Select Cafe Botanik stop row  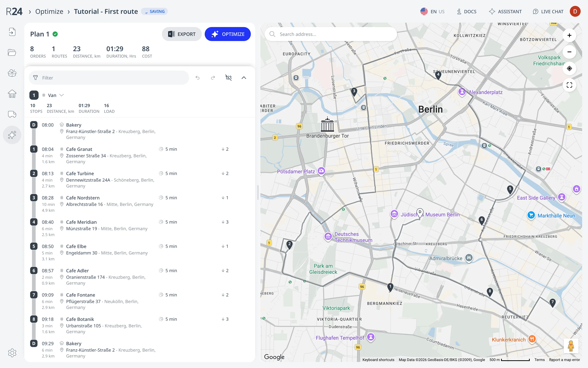(x=140, y=325)
